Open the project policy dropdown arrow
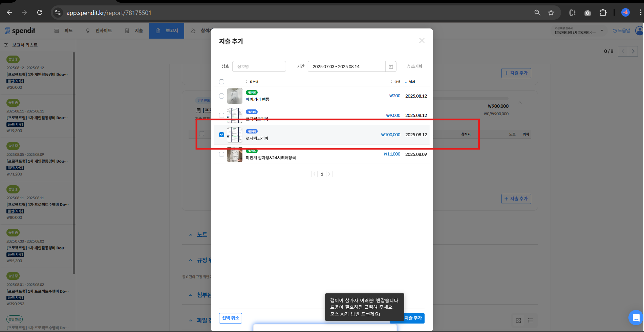The image size is (644, 332). (602, 30)
